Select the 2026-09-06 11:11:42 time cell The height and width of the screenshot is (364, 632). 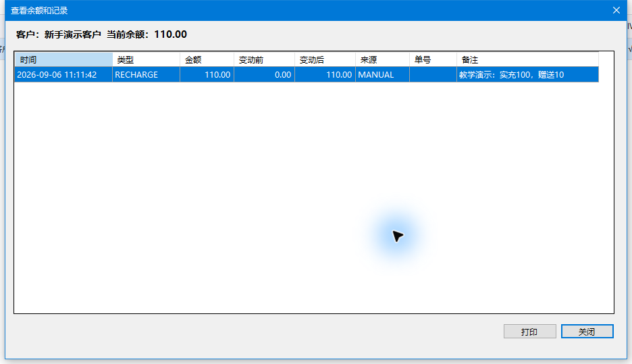click(x=63, y=74)
